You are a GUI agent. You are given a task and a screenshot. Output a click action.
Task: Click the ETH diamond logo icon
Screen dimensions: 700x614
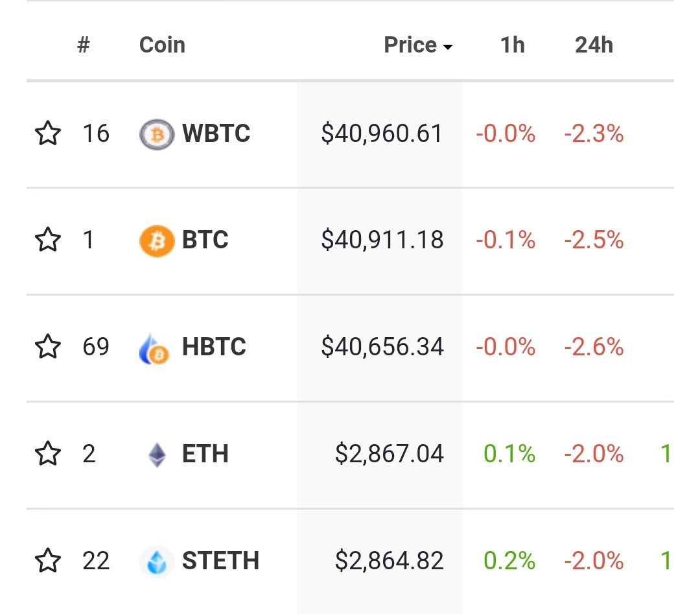(157, 454)
